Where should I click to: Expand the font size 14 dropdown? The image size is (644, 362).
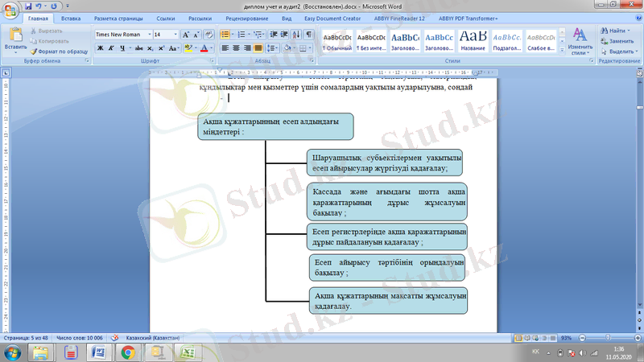pos(176,35)
